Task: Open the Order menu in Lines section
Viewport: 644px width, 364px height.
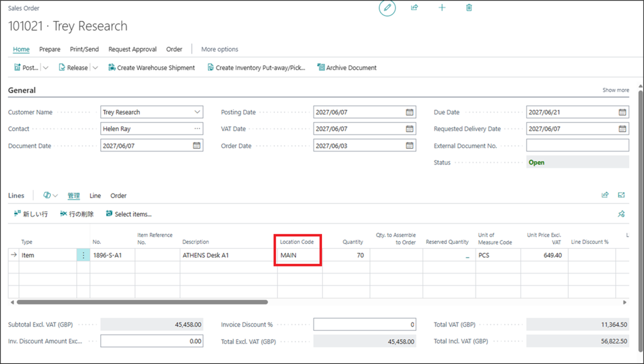Action: click(119, 196)
